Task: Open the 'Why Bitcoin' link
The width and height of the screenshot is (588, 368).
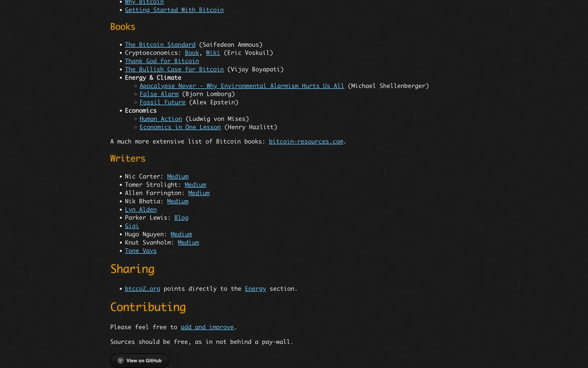Action: tap(144, 2)
